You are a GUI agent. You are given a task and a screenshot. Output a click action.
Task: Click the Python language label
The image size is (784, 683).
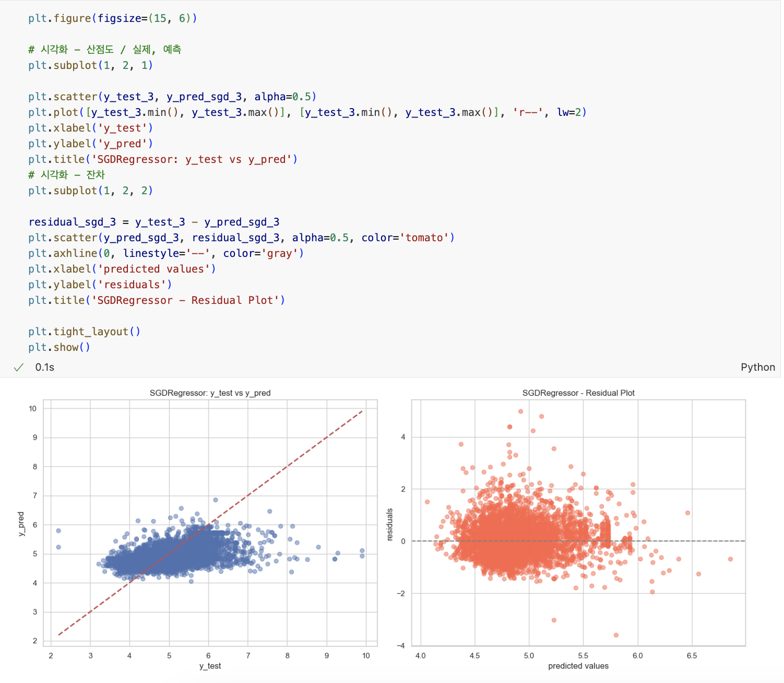click(757, 368)
